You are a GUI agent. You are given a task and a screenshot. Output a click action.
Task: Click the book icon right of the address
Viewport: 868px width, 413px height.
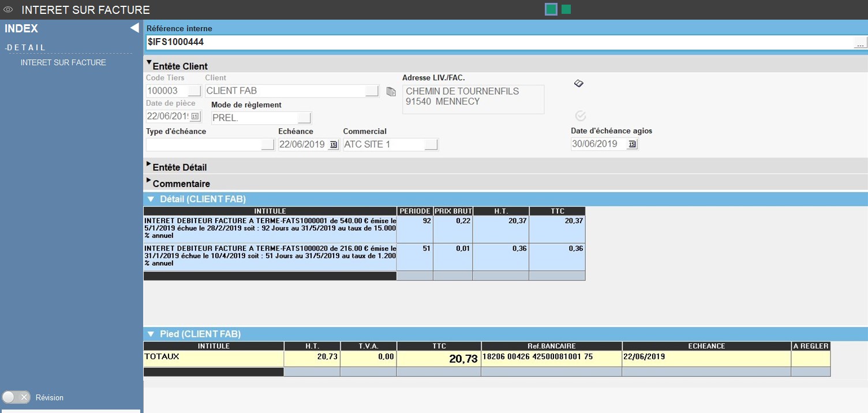(x=579, y=84)
